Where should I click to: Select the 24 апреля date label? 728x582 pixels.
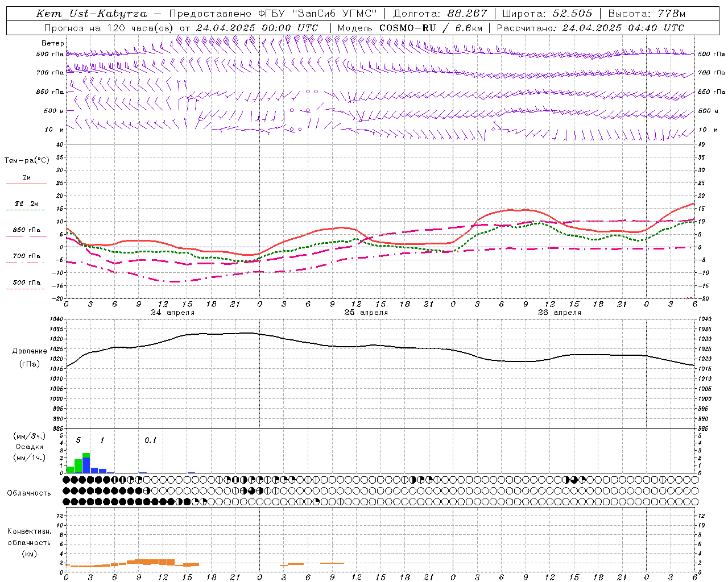point(172,313)
